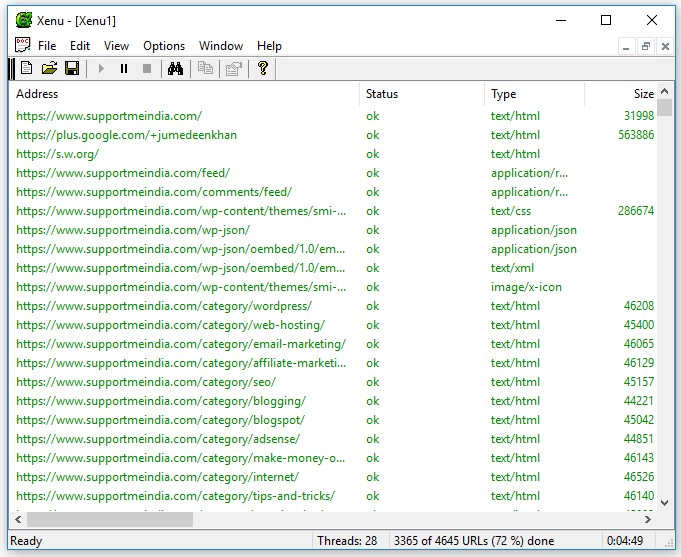
Task: Click the vertical scrollbar up arrow
Action: point(664,91)
